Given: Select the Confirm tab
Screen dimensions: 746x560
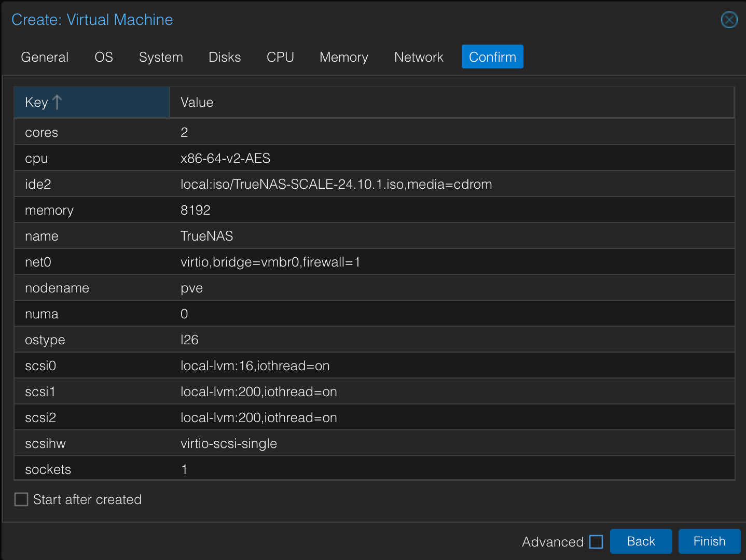Looking at the screenshot, I should tap(492, 57).
